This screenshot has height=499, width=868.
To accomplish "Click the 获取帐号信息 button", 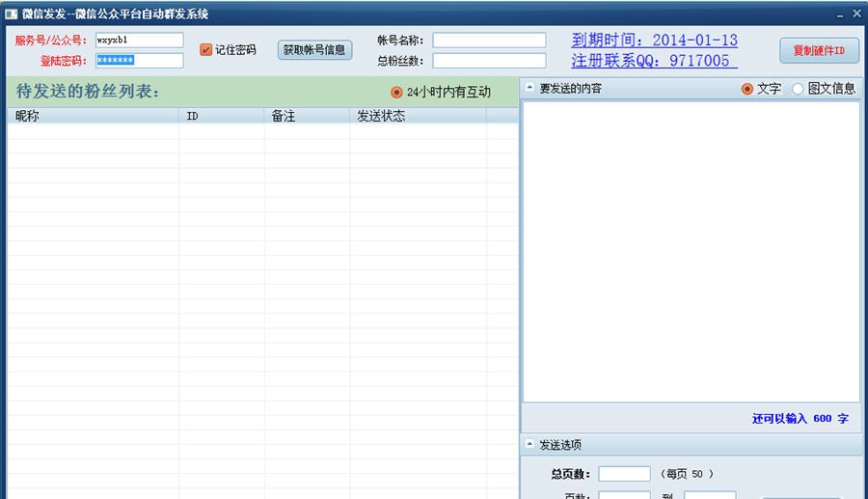I will point(314,50).
